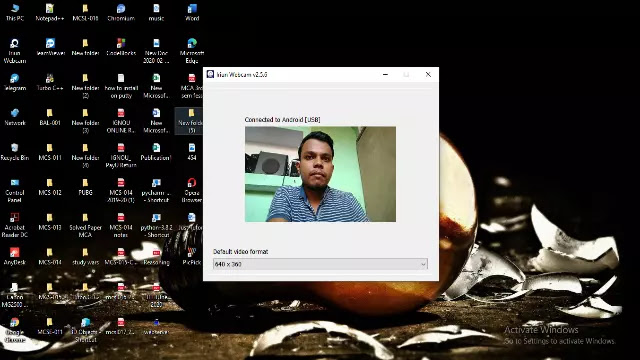Select the 'New Doc 2020-02' file icon
The height and width of the screenshot is (360, 640).
[156, 51]
